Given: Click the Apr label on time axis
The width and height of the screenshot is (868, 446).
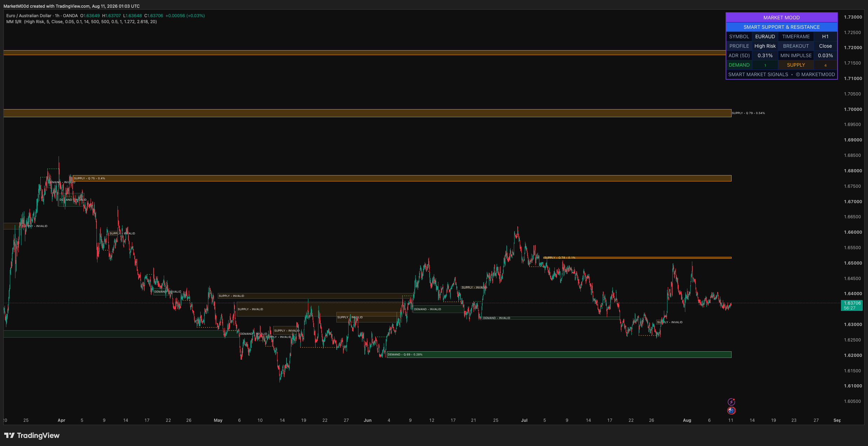Looking at the screenshot, I should [61, 420].
